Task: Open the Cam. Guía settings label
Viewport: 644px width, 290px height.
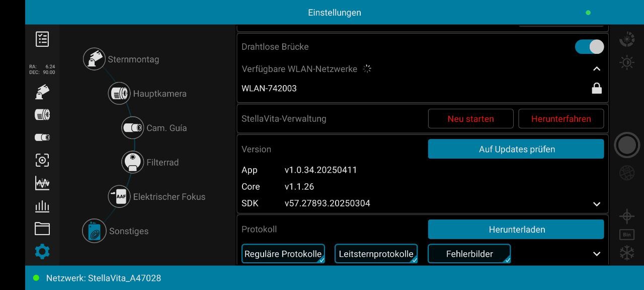Action: [x=167, y=128]
